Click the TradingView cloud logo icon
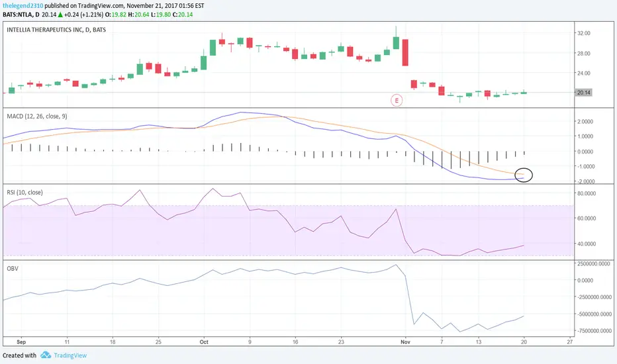Image resolution: width=617 pixels, height=364 pixels. (x=46, y=355)
